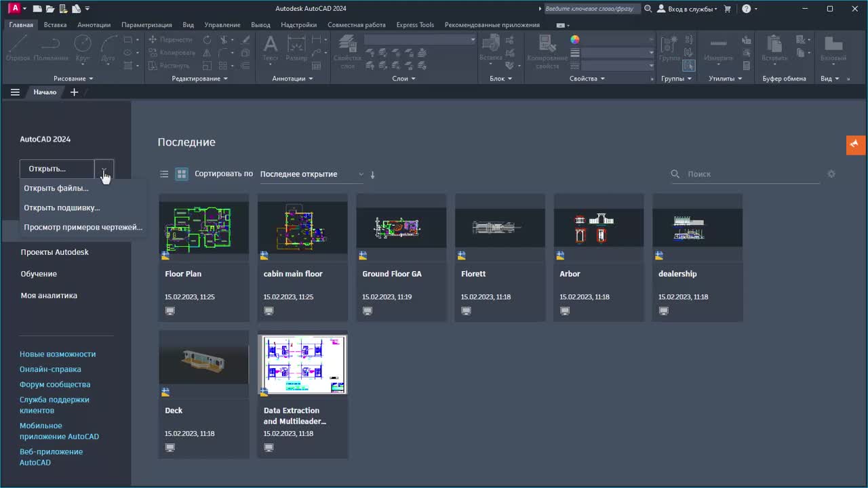This screenshot has width=868, height=488.
Task: Open Свойства слоя layer properties
Action: click(x=347, y=52)
